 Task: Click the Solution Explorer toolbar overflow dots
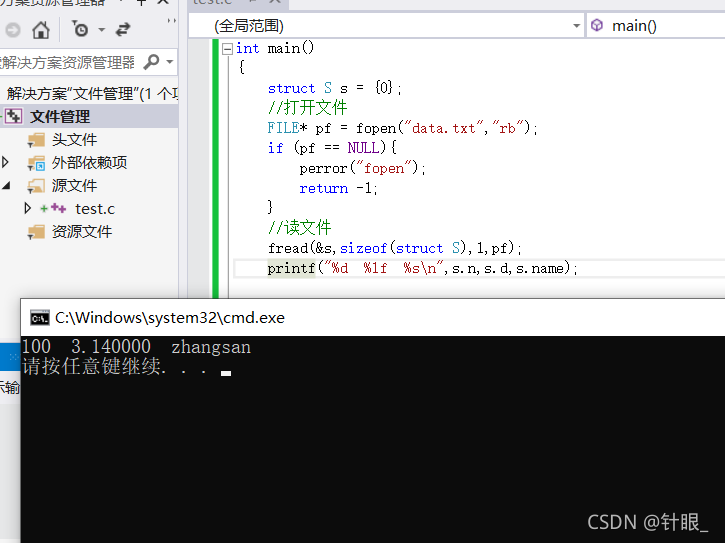172,21
